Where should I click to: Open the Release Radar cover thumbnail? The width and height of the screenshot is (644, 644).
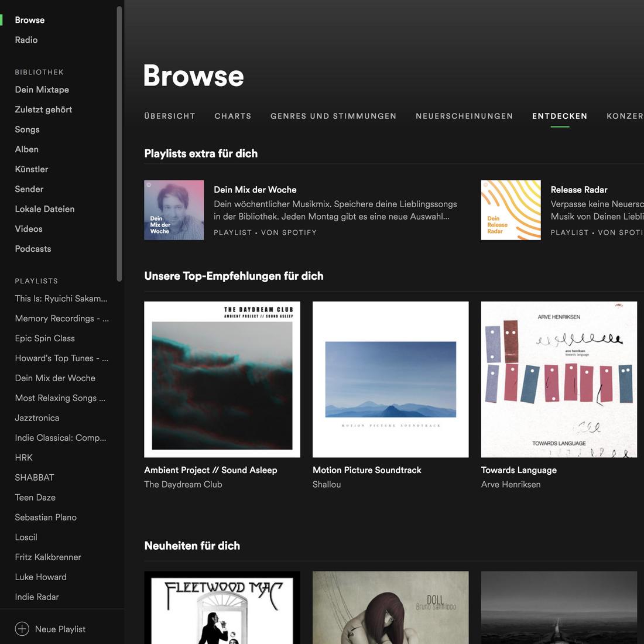(511, 210)
